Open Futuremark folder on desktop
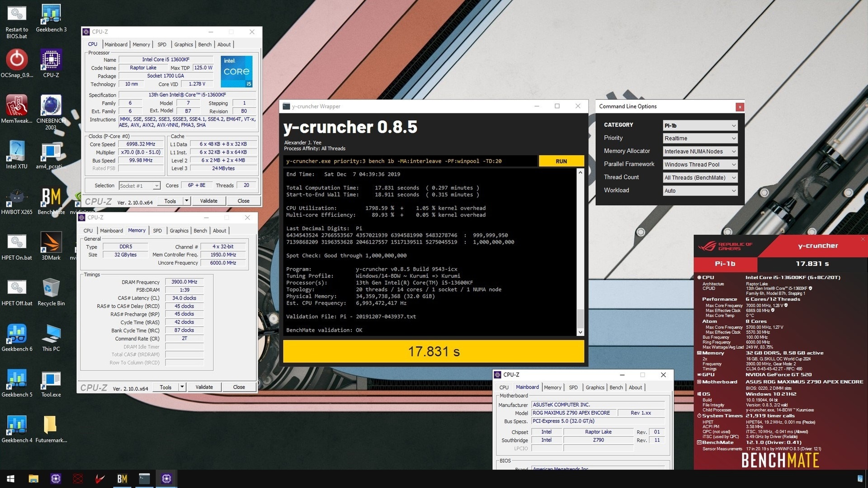 pyautogui.click(x=51, y=428)
